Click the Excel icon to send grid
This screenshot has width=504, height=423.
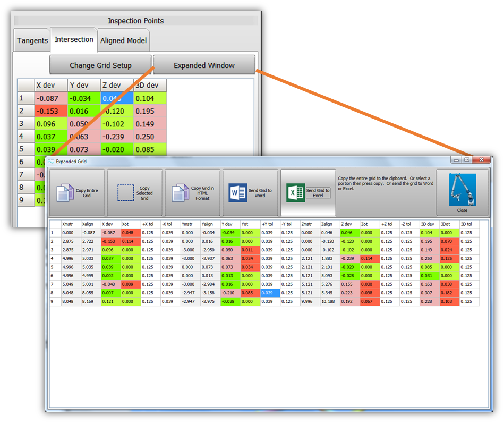295,192
